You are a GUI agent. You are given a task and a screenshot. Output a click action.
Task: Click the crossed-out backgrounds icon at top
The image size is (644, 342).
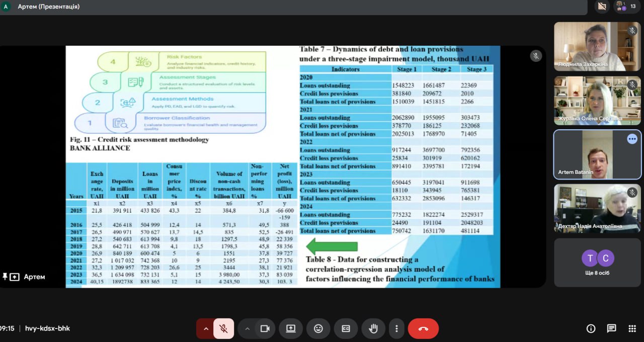tap(601, 7)
